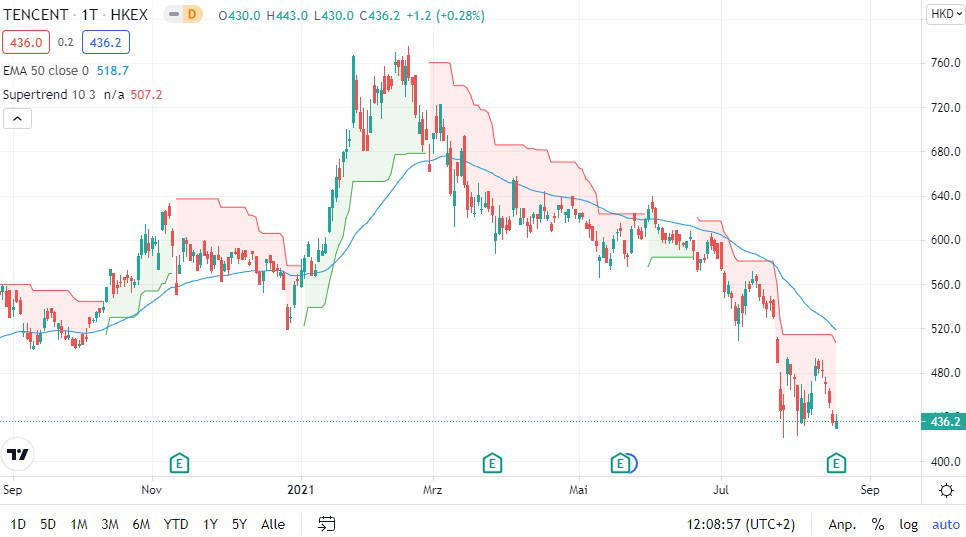Collapse the indicator legend chevron

click(x=17, y=119)
